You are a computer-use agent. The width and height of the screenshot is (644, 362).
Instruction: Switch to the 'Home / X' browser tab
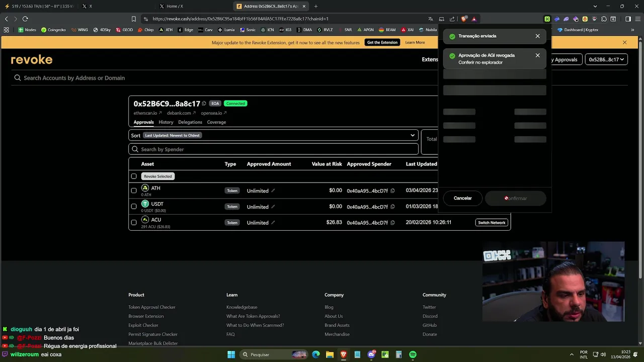pyautogui.click(x=193, y=6)
